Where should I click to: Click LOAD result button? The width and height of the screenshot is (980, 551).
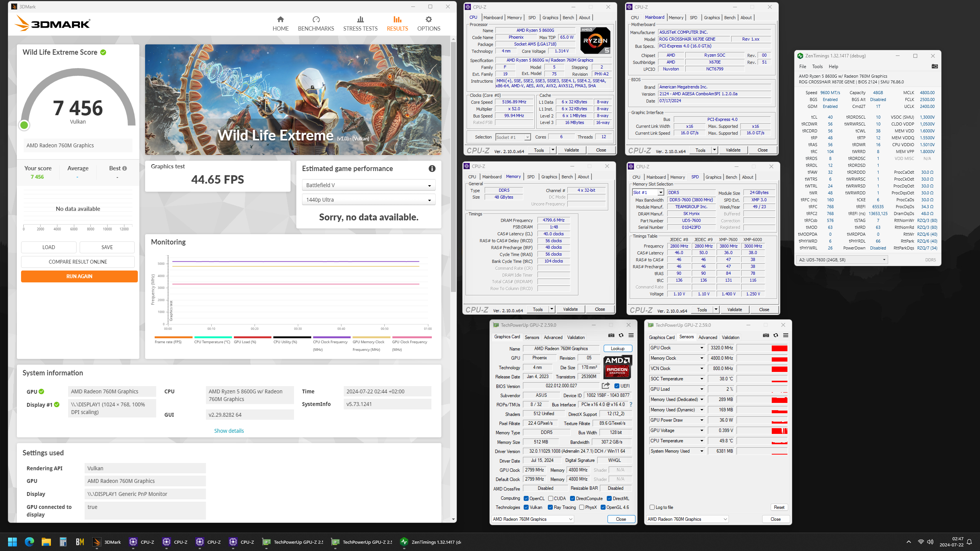pyautogui.click(x=49, y=247)
